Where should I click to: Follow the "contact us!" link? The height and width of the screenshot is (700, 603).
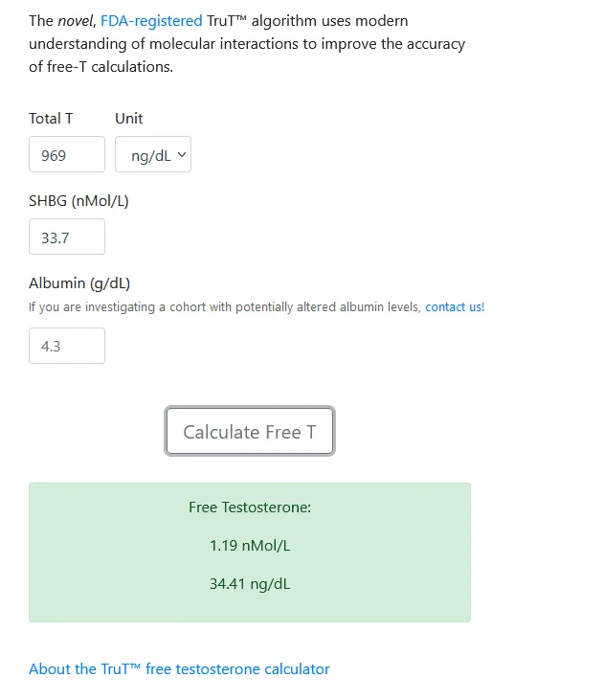(x=455, y=307)
